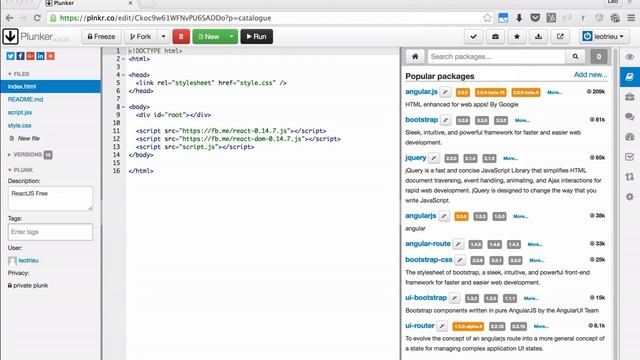
Task: Open the retweet arrows icon in sidebar
Action: click(630, 177)
